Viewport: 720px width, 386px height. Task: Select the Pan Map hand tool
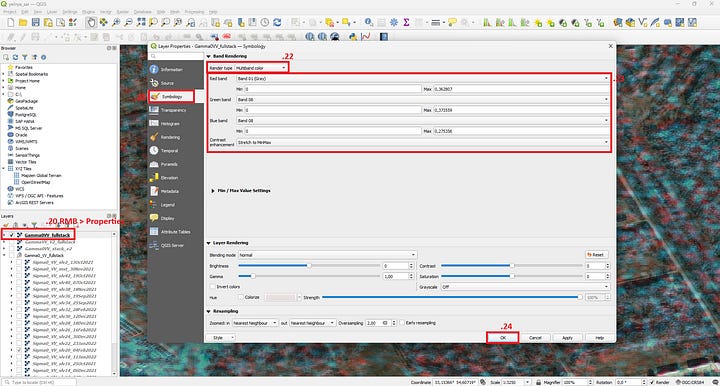pos(91,22)
